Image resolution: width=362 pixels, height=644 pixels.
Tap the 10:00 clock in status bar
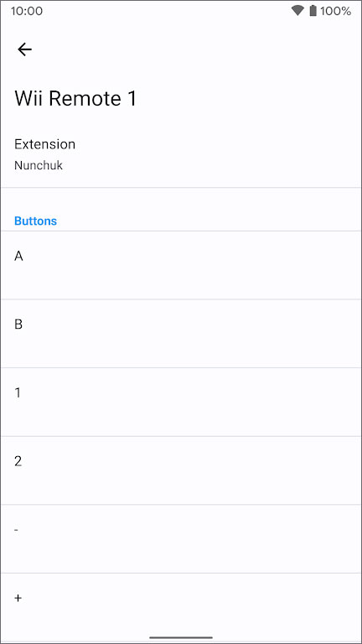point(27,11)
